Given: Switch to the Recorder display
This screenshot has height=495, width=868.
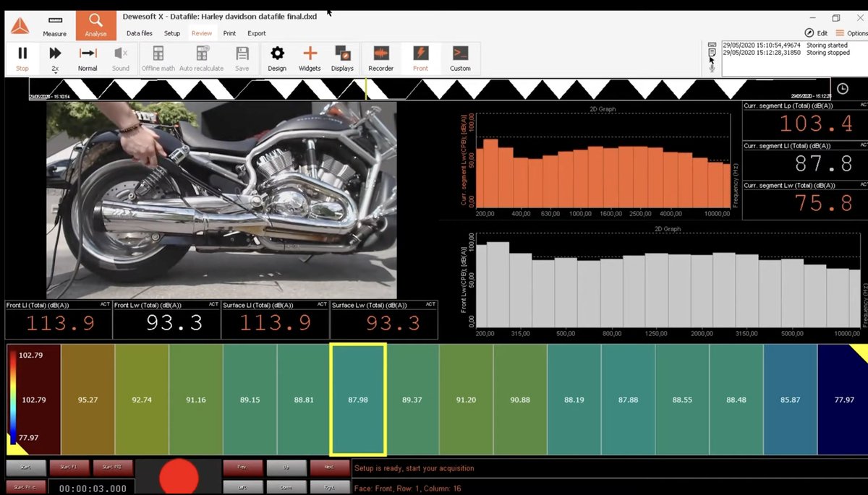Looking at the screenshot, I should (380, 59).
